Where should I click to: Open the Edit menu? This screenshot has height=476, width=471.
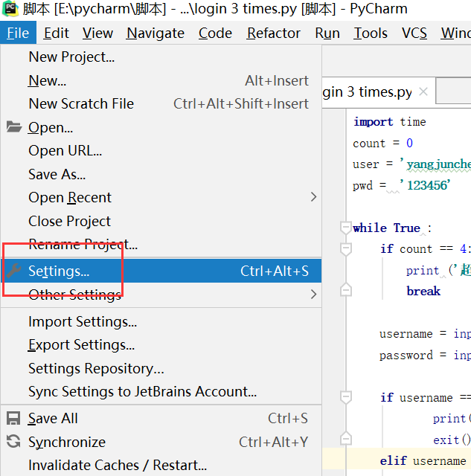[57, 33]
